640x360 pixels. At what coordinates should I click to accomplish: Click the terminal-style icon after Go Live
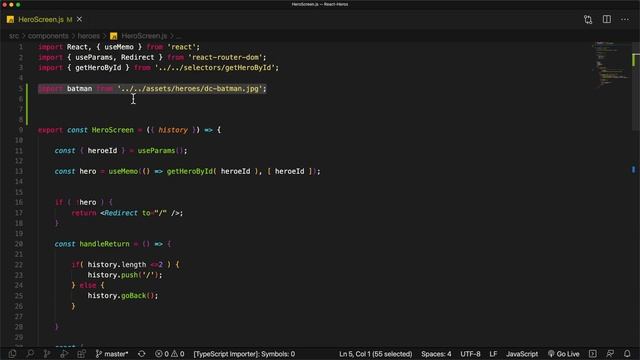[593, 354]
